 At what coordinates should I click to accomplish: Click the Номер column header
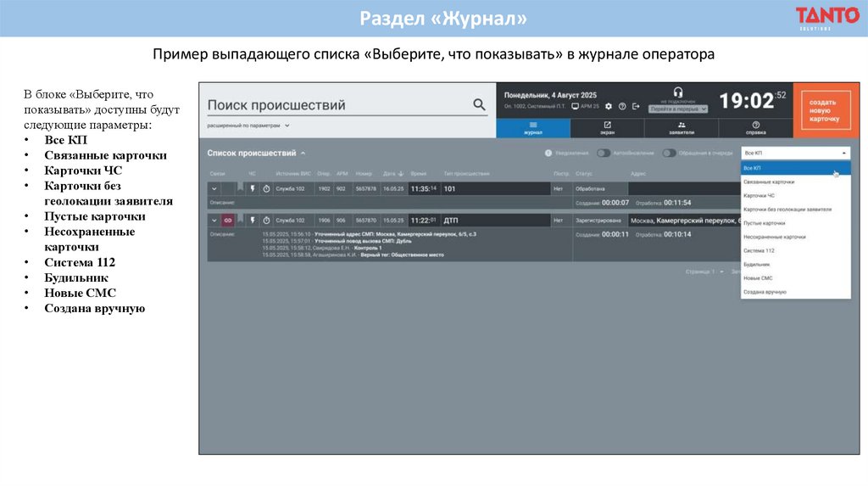364,174
